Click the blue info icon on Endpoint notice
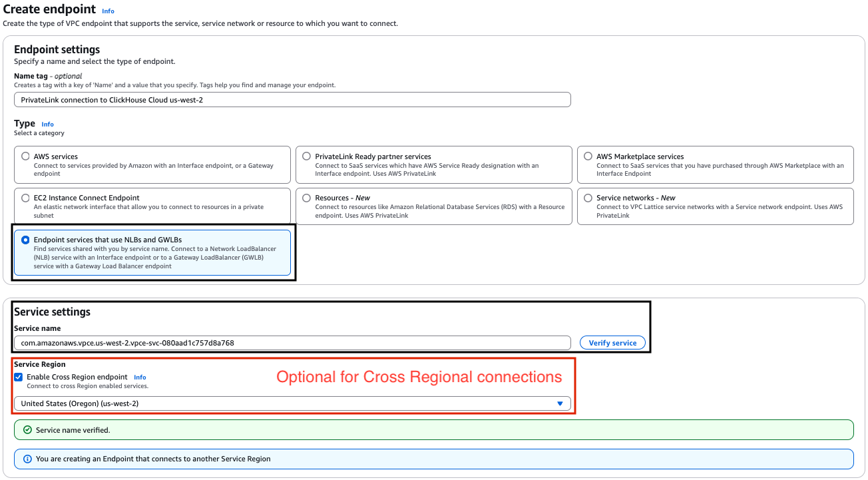 click(x=26, y=459)
